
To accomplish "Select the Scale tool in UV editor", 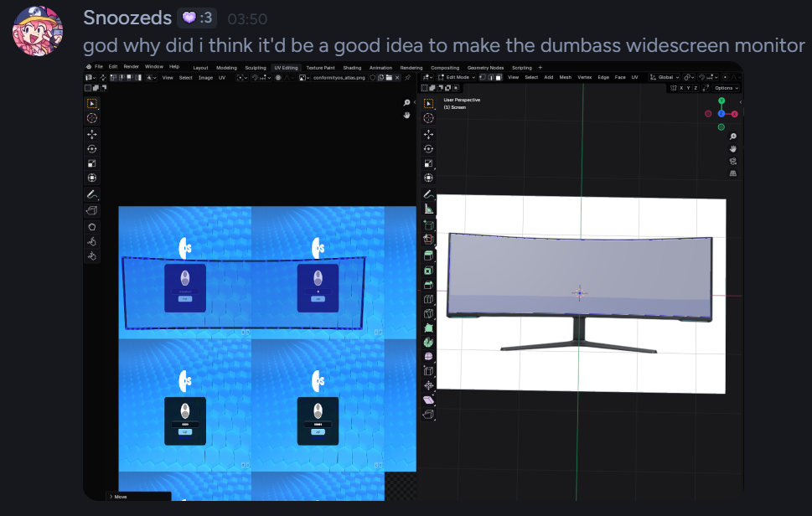I will 92,163.
